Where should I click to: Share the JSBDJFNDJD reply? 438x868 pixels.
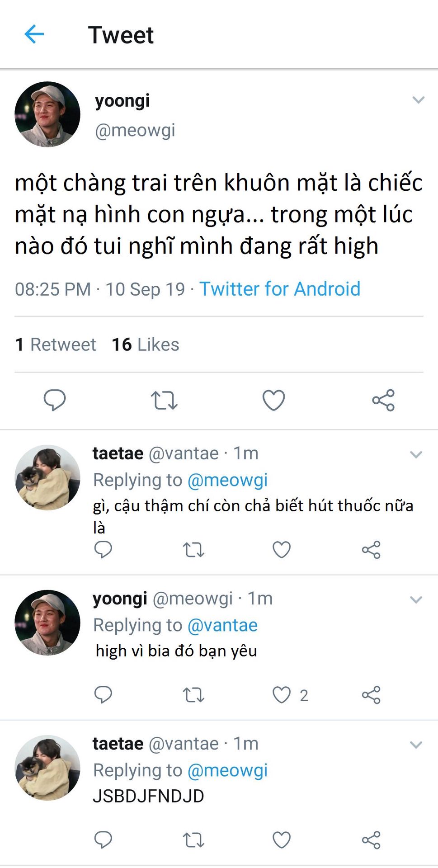[371, 840]
